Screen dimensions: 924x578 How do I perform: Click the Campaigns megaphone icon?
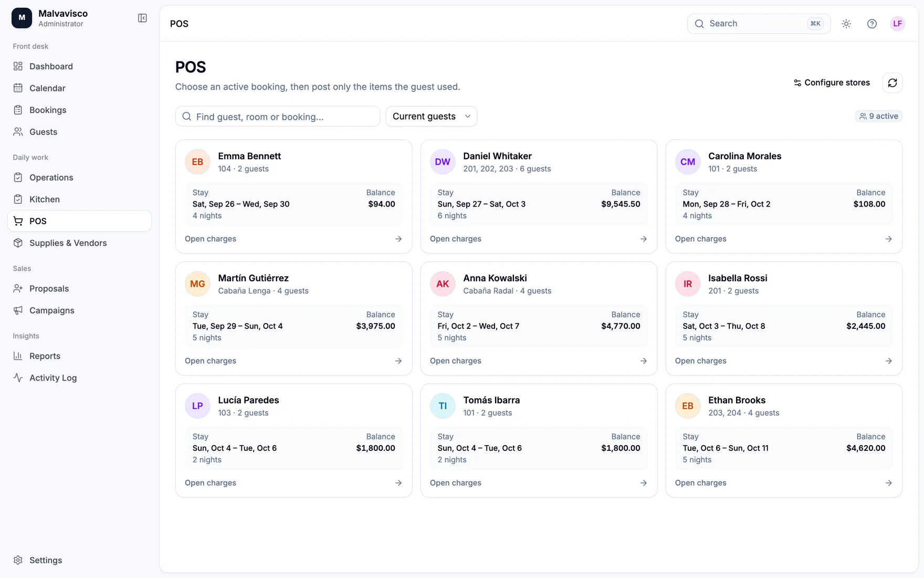coord(18,311)
